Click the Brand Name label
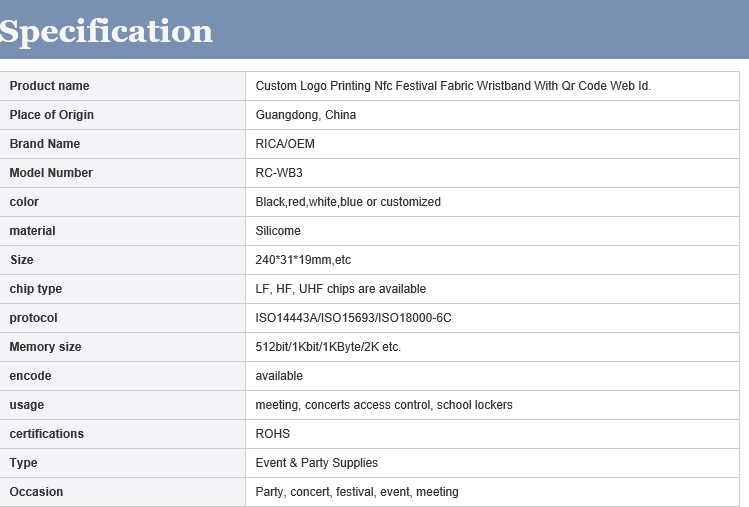This screenshot has height=507, width=749. pos(45,144)
